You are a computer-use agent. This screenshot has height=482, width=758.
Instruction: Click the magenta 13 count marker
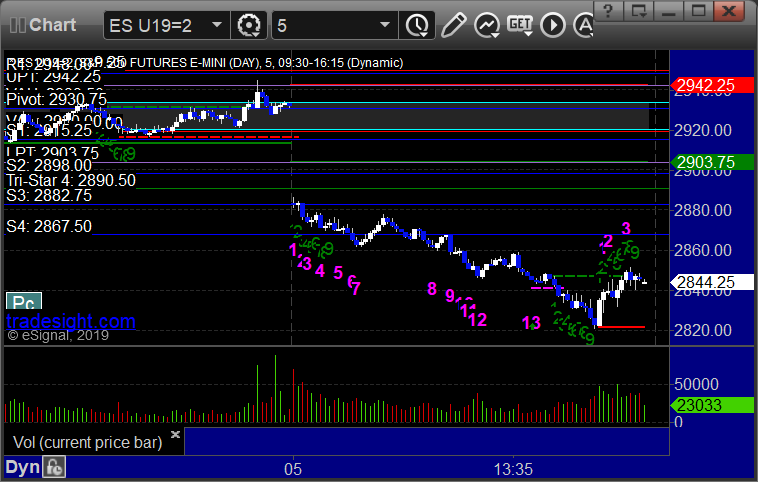point(531,322)
